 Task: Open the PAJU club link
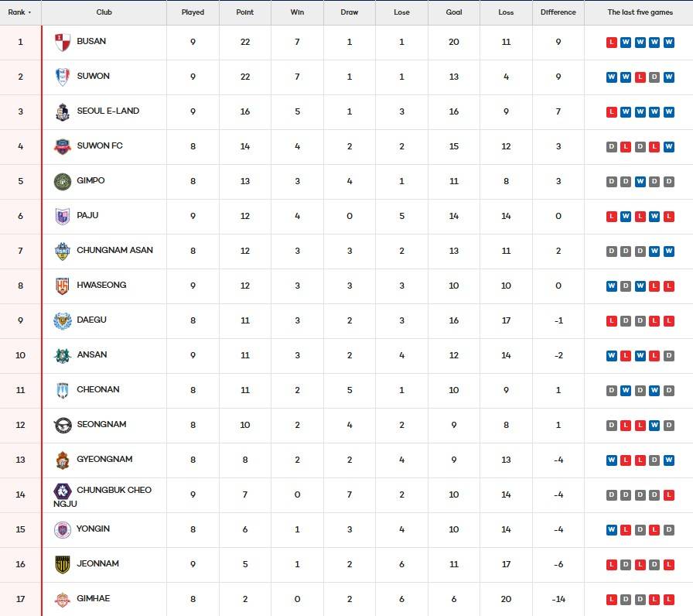click(87, 215)
